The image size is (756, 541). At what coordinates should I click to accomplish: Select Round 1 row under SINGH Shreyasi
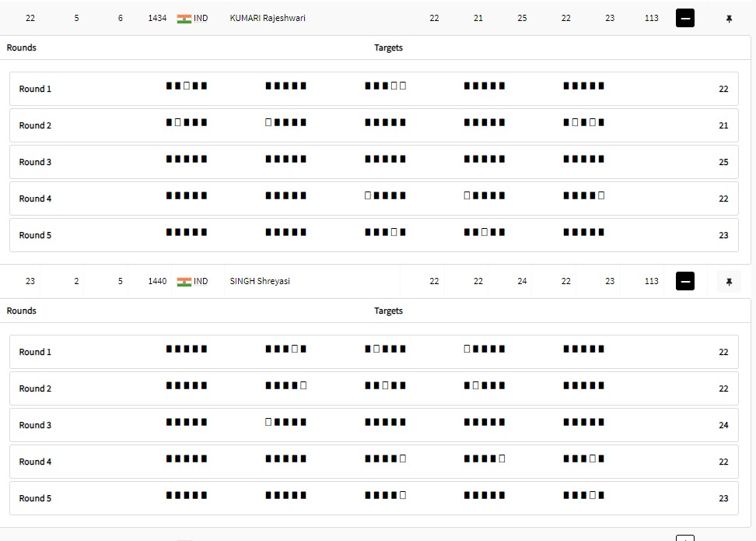coord(374,352)
